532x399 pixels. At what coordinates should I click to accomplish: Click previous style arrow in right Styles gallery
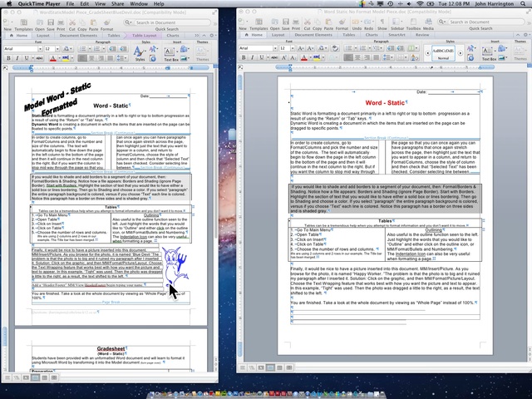[x=427, y=53]
